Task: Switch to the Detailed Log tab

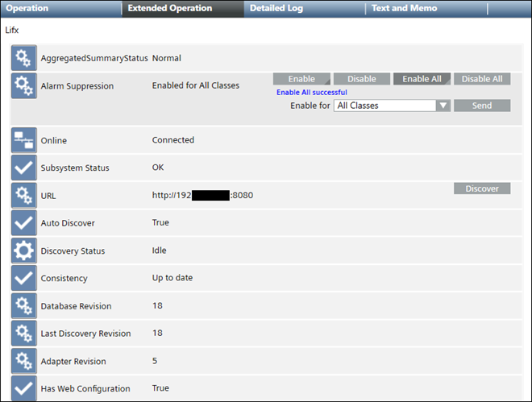Action: (276, 8)
